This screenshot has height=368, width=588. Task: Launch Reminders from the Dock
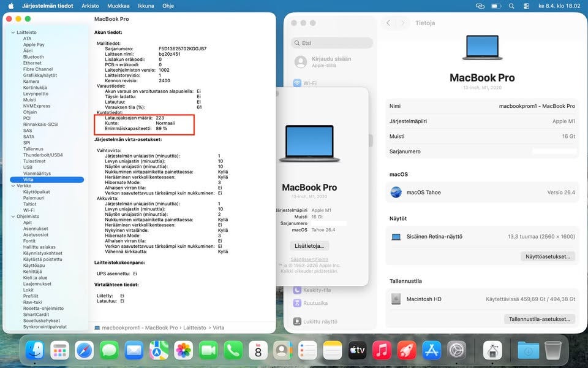coord(307,351)
